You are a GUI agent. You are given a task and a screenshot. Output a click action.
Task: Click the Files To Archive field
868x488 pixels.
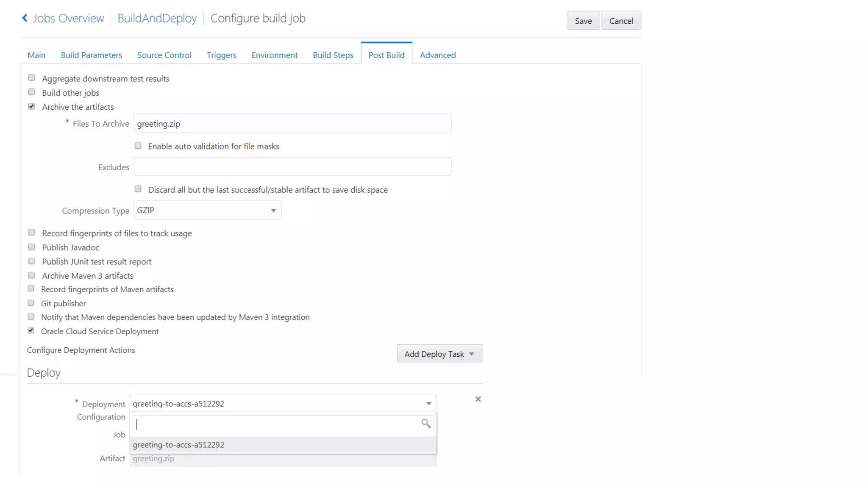tap(292, 124)
